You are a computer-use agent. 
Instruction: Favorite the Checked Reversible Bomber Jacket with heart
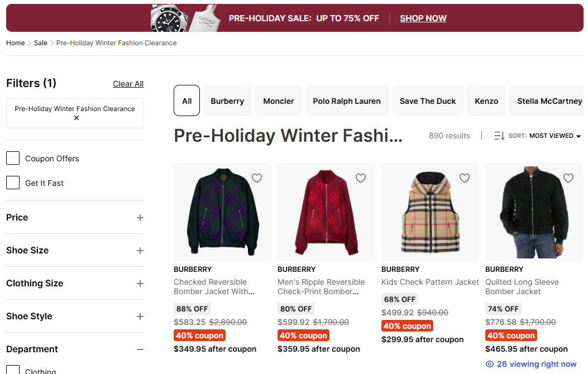coord(257,178)
